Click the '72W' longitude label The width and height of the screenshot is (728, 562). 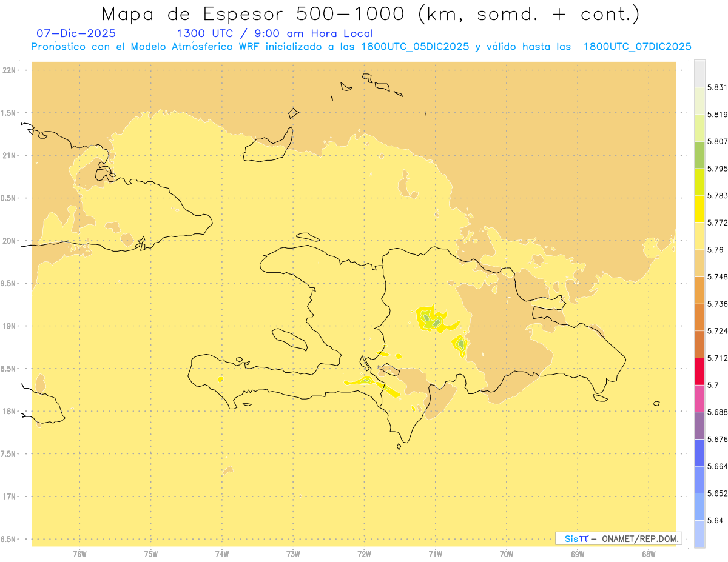[x=364, y=554]
